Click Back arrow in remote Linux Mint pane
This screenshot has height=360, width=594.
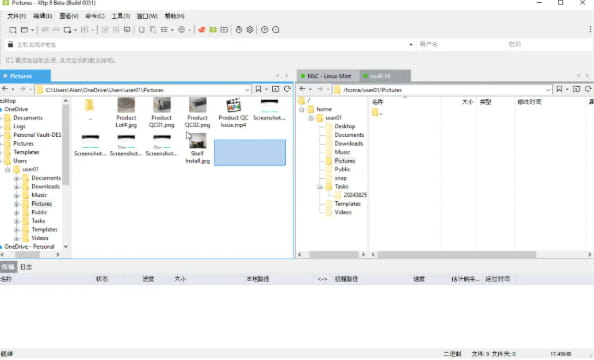point(302,89)
